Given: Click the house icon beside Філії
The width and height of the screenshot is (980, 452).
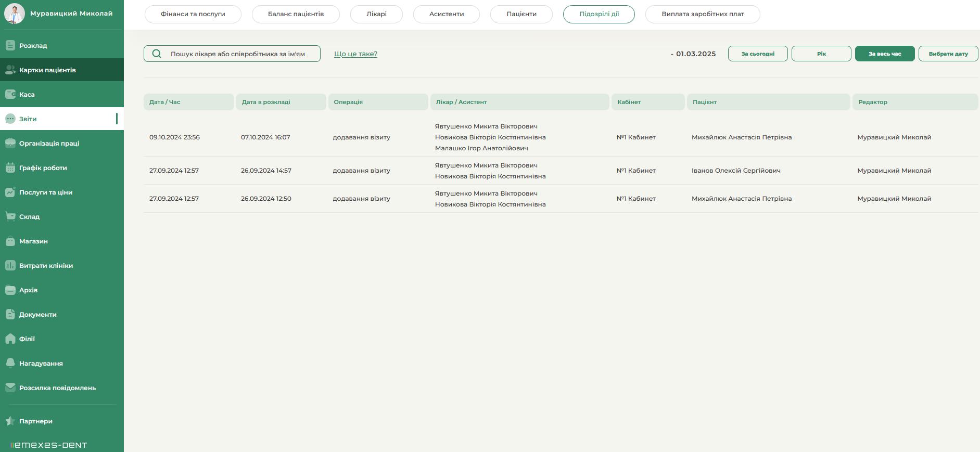Looking at the screenshot, I should (10, 339).
